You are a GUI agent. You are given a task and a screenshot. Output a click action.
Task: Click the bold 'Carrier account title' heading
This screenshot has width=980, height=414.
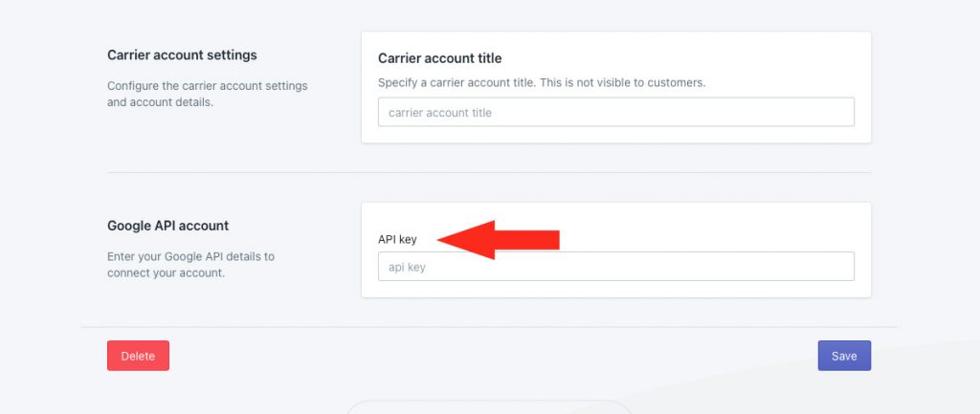[x=440, y=58]
